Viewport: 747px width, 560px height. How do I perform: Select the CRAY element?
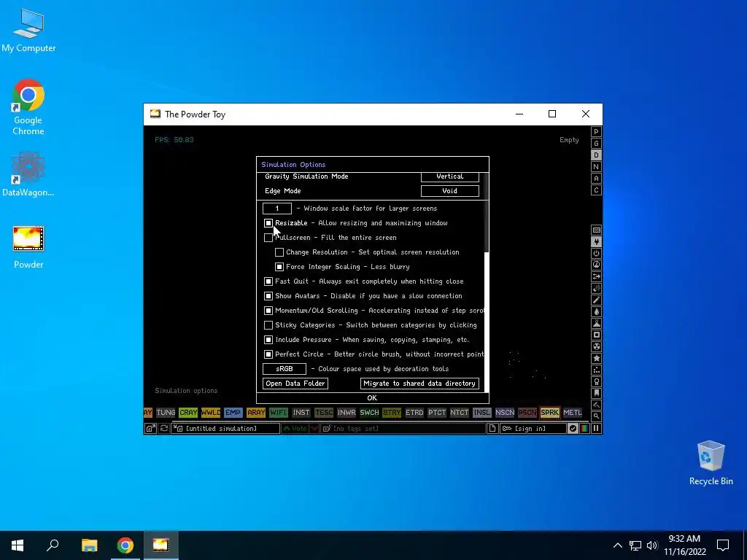coord(188,413)
